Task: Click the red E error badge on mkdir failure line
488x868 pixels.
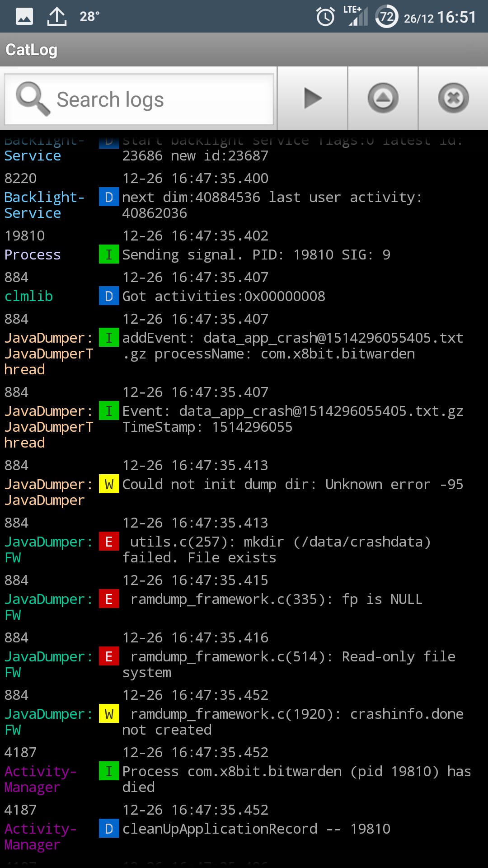Action: tap(109, 541)
